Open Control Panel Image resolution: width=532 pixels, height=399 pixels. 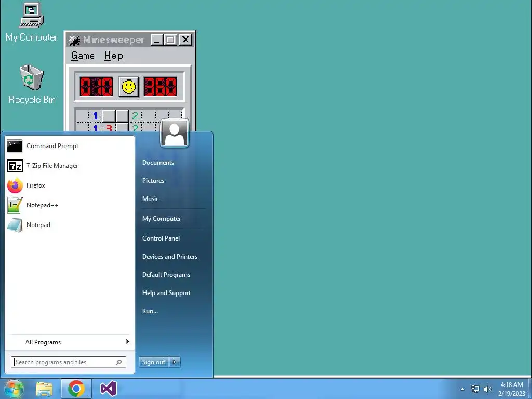pyautogui.click(x=161, y=238)
